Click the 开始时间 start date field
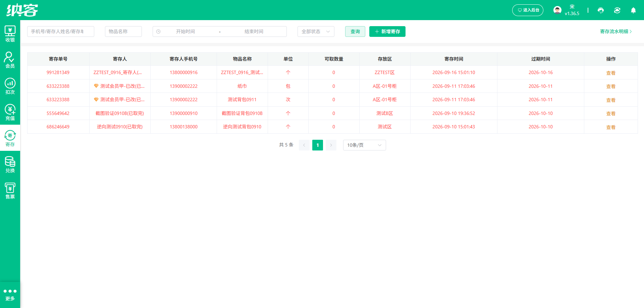The image size is (644, 308). click(185, 32)
